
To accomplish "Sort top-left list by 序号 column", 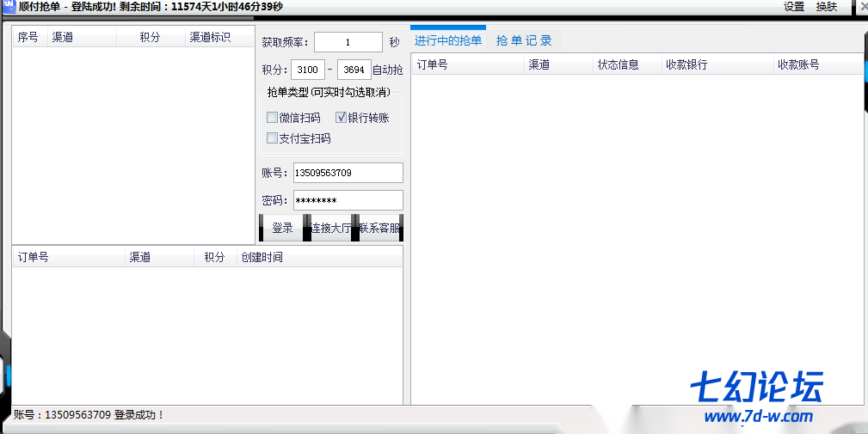I will 30,37.
